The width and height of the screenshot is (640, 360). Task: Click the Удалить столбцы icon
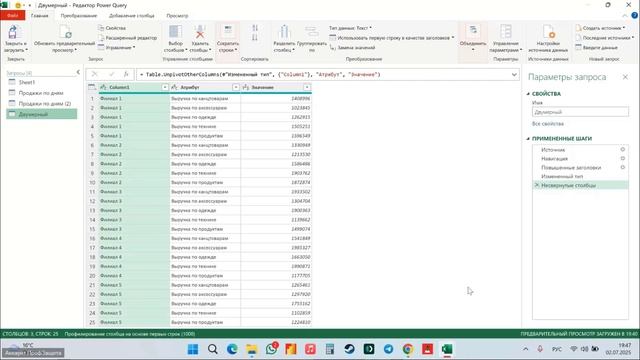(200, 32)
